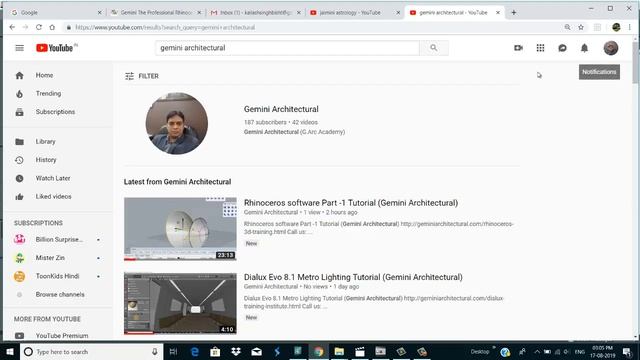Click the Liked videos thumbs-up icon
The height and width of the screenshot is (360, 640).
(19, 197)
